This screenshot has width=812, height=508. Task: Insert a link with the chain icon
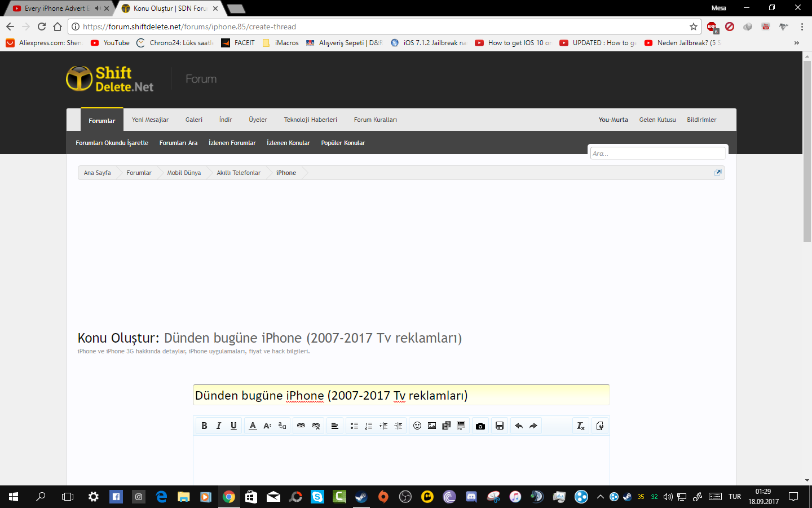pyautogui.click(x=301, y=426)
